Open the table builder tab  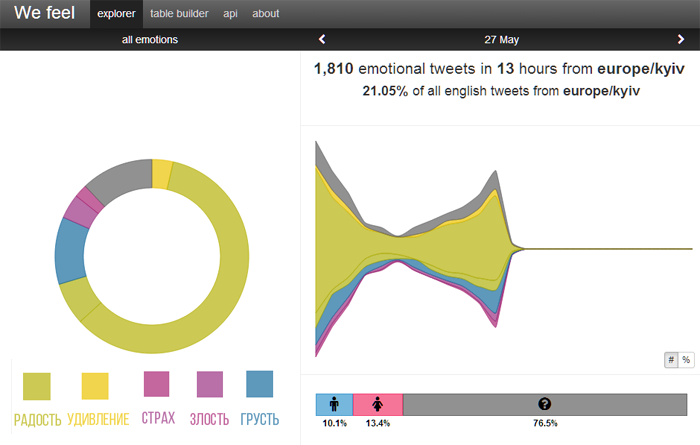180,14
